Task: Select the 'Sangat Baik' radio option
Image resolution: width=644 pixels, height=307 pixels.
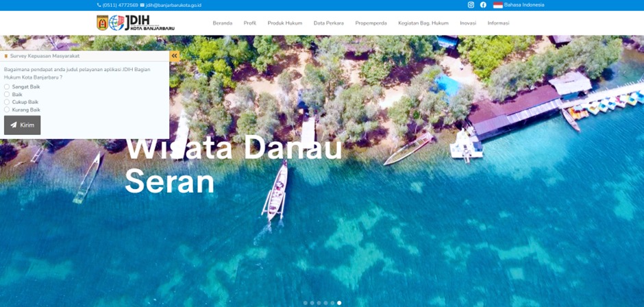Action: point(7,87)
